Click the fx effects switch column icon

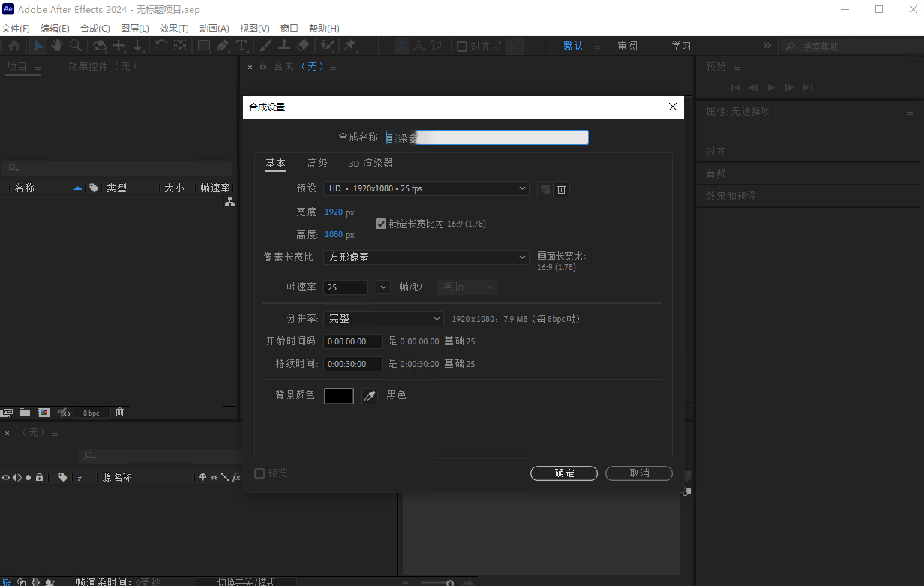pyautogui.click(x=235, y=477)
